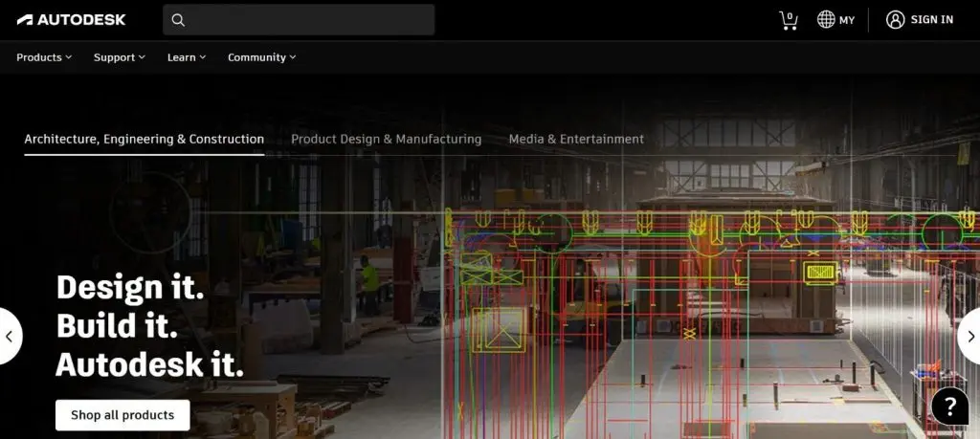The image size is (980, 439).
Task: Expand the Community dropdown menu
Action: tap(261, 57)
